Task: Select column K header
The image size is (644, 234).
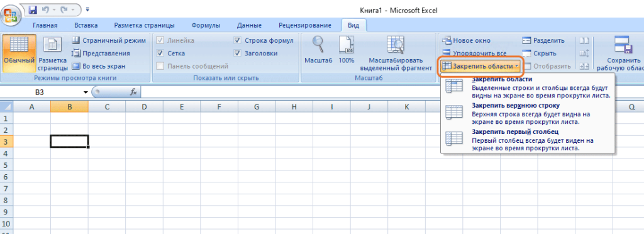Action: click(406, 107)
